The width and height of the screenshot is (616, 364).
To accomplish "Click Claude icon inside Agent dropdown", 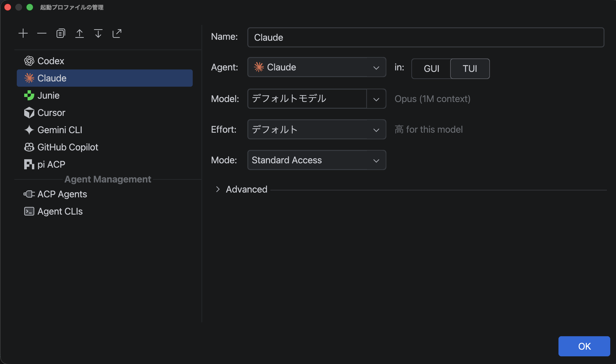I will click(259, 67).
